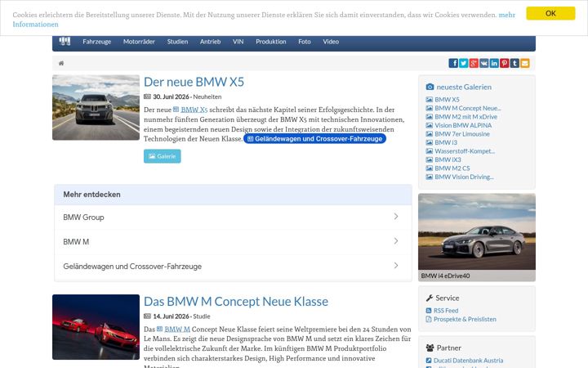Open Das BMW M Concept Neue Klasse headline
Image resolution: width=588 pixels, height=368 pixels.
pyautogui.click(x=236, y=301)
